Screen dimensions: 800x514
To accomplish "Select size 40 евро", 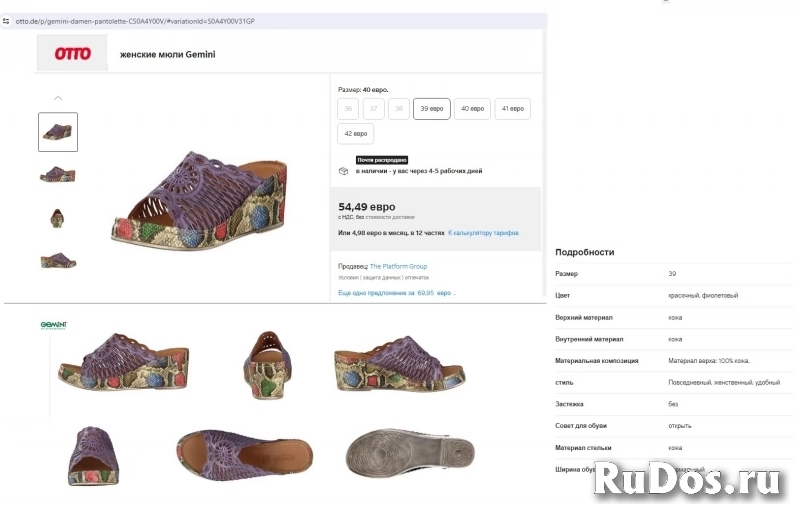I will [x=472, y=108].
